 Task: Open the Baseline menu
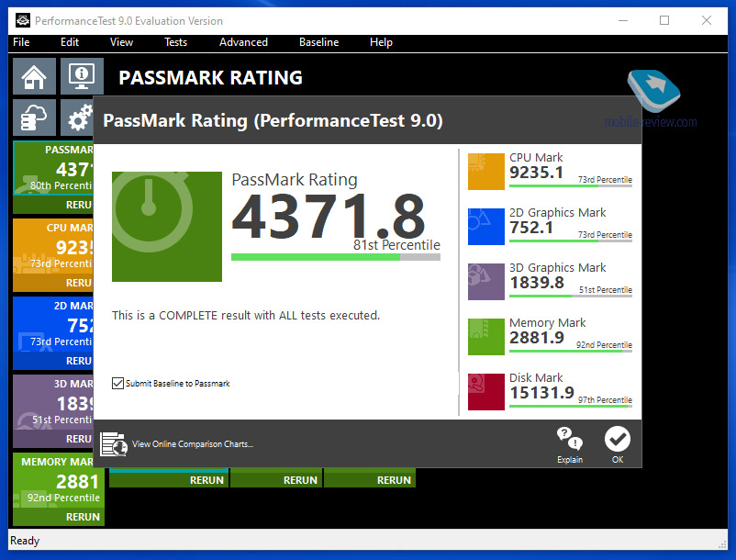318,42
